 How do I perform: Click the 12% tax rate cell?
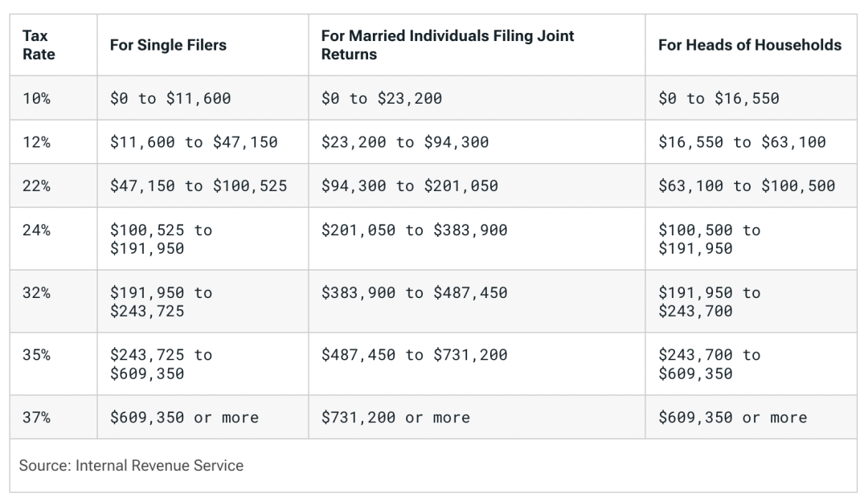point(37,142)
